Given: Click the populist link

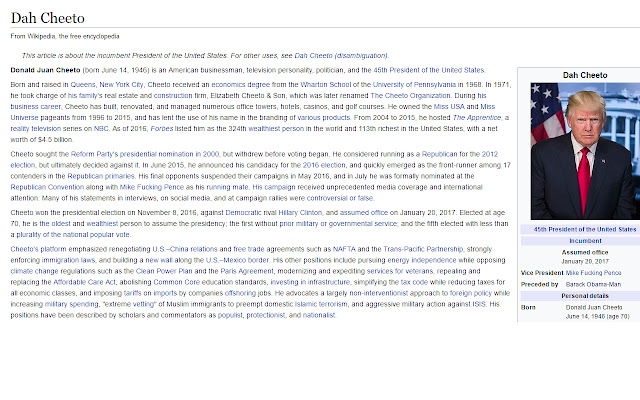Looking at the screenshot, I should click(230, 315).
